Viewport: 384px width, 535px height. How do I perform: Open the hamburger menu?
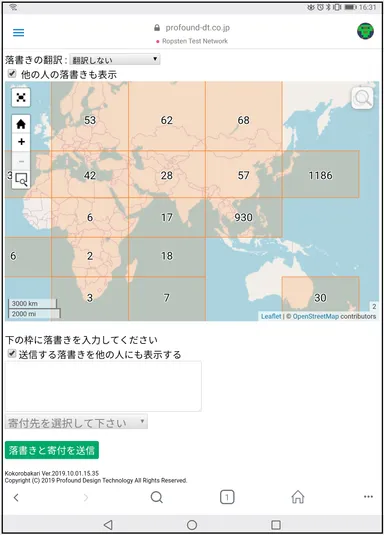(18, 32)
